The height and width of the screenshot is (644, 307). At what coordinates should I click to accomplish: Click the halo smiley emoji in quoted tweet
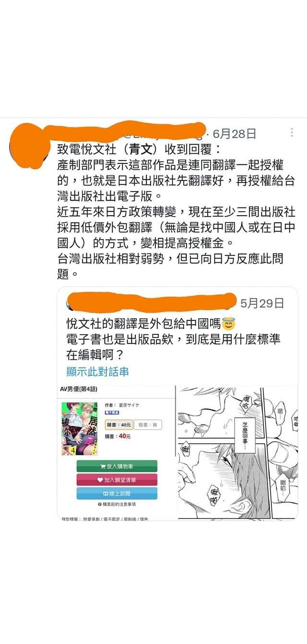tap(229, 324)
